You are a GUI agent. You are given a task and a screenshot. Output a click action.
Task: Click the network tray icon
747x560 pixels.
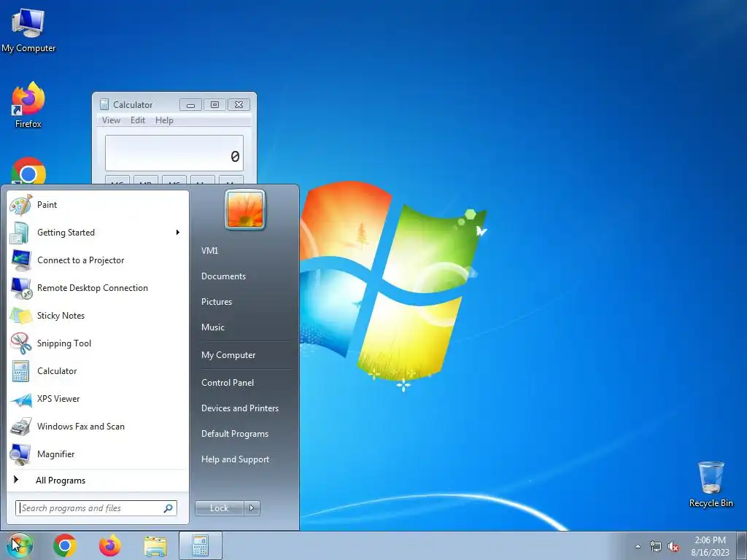656,546
